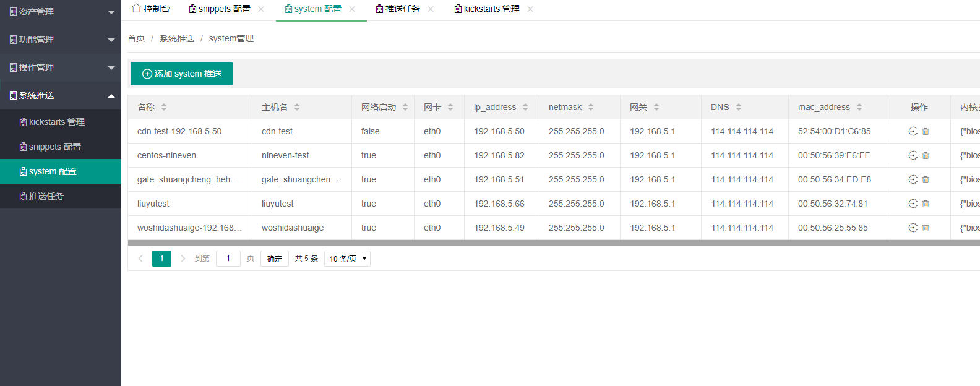The height and width of the screenshot is (386, 980).
Task: Delete the centos-nineven row
Action: click(x=926, y=155)
